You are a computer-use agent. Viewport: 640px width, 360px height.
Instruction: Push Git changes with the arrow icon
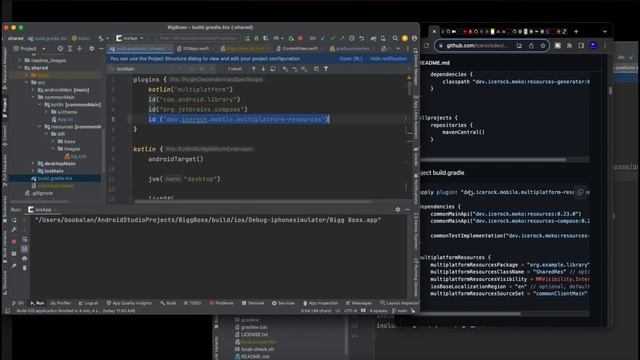pos(342,38)
